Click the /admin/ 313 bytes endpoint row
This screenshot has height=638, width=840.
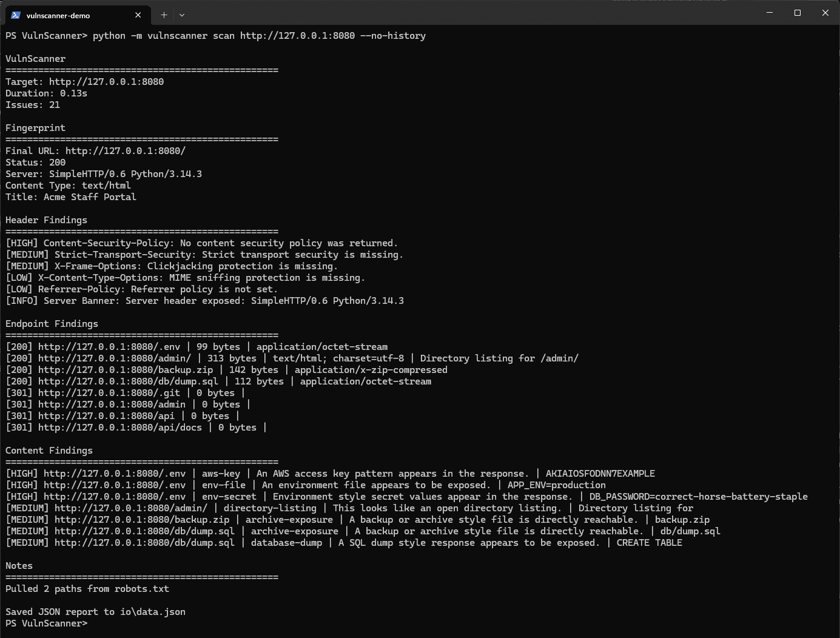(x=292, y=358)
